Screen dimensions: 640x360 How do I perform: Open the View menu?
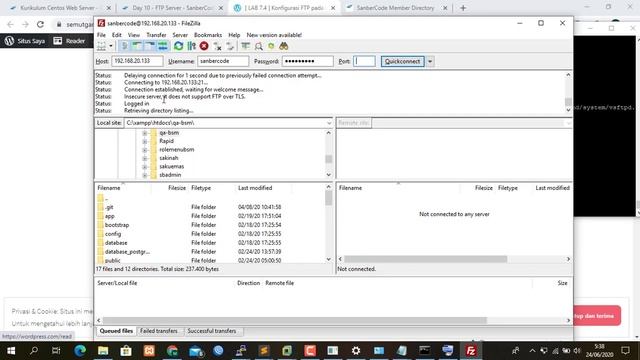[x=133, y=35]
